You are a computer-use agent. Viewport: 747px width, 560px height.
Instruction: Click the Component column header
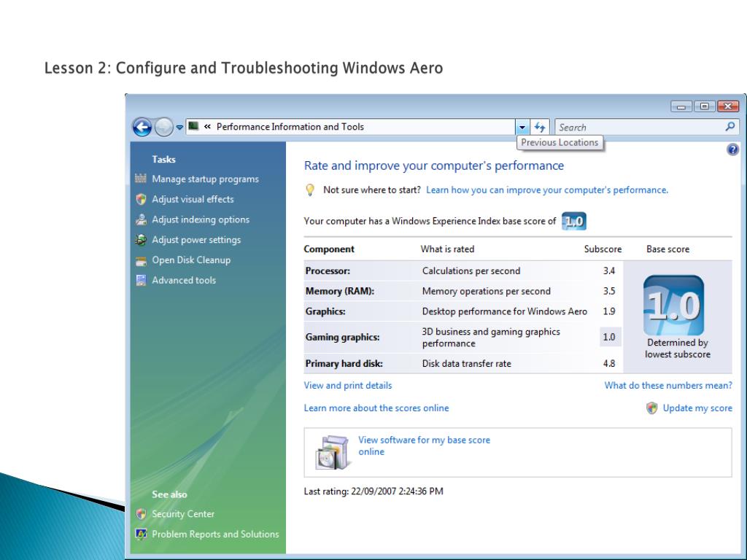[329, 249]
